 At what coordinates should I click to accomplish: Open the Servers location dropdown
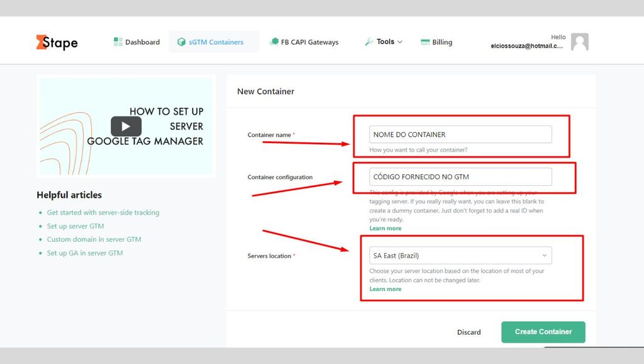(x=460, y=256)
